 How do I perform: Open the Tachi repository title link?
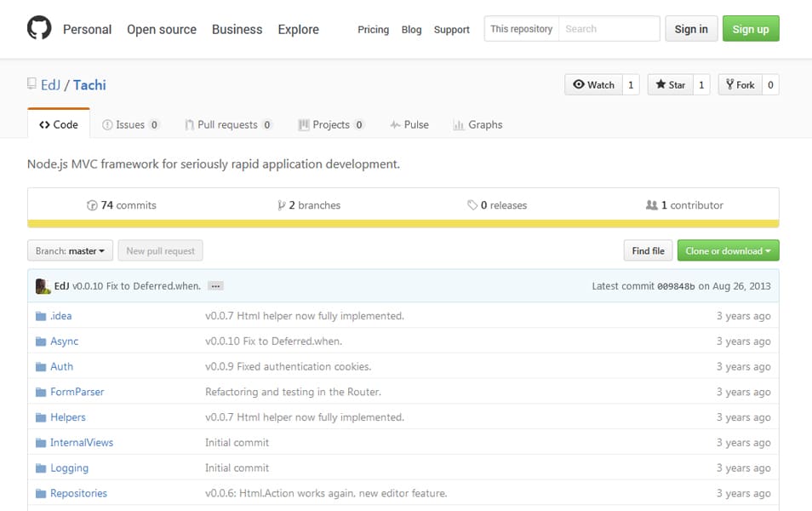pos(89,85)
